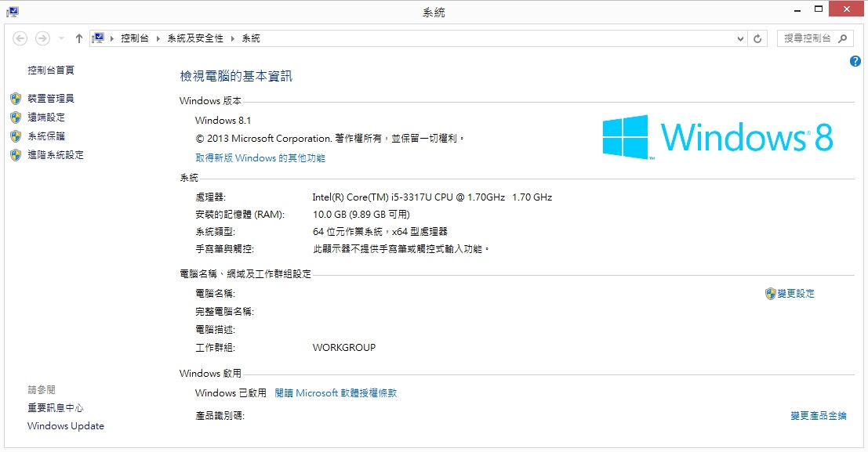Click the processor value Intel(R) Core(TM) i5-3317U
868x452 pixels.
432,197
